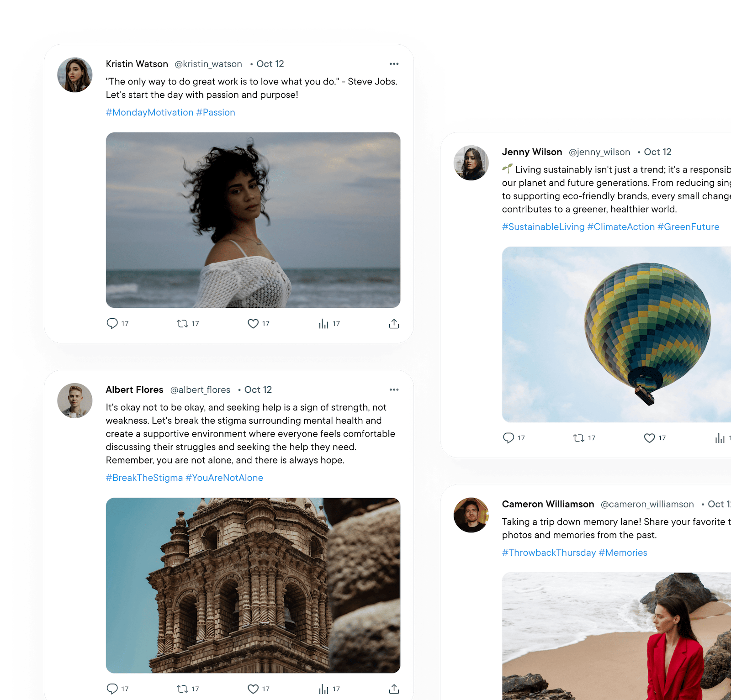731x700 pixels.
Task: Like Kristin Watson's post
Action: click(253, 324)
